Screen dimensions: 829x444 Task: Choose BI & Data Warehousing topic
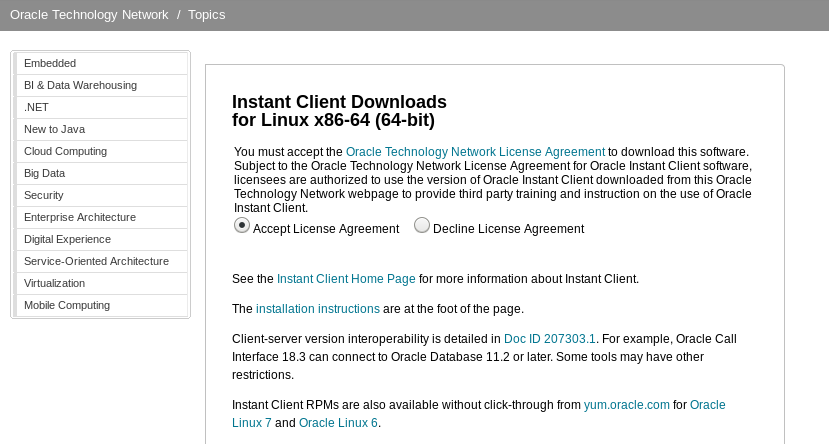click(x=100, y=86)
